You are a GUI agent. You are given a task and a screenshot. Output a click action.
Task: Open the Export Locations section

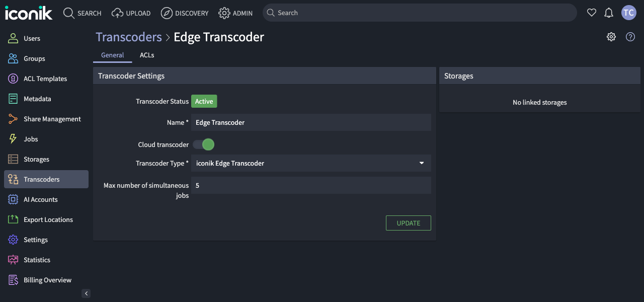[48, 219]
